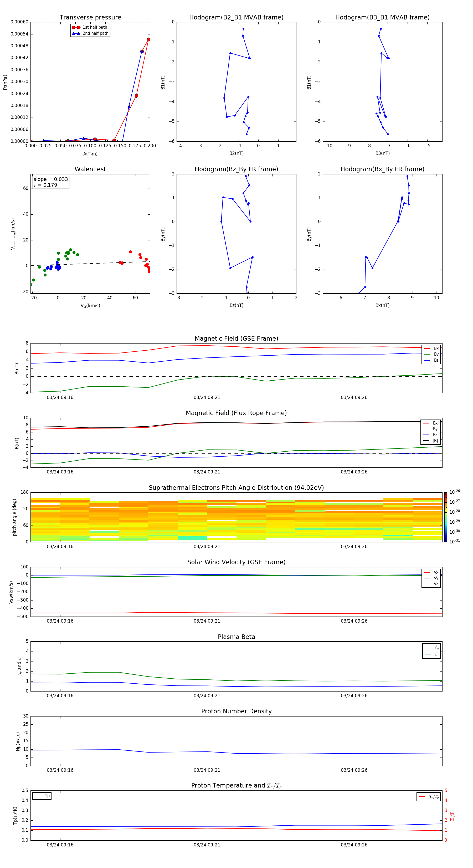Click the pitch angle colorbar scale
Image resolution: width=473 pixels, height=868 pixels.
(446, 517)
